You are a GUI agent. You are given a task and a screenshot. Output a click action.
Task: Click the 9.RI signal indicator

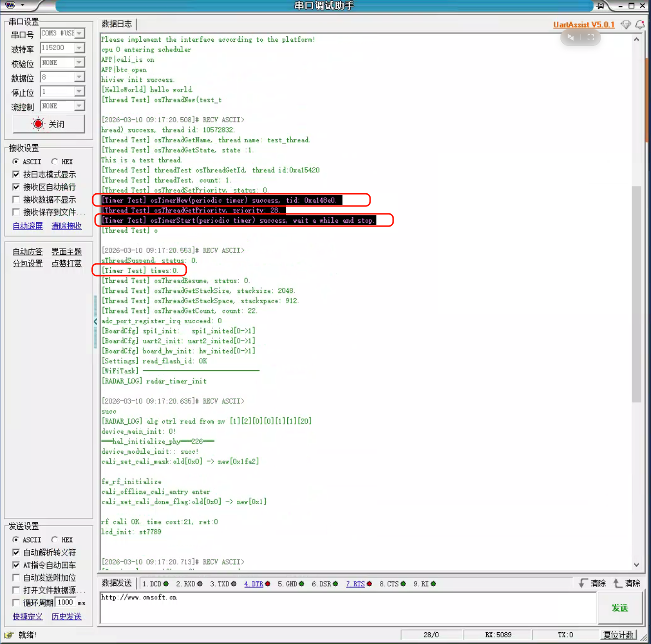(425, 584)
